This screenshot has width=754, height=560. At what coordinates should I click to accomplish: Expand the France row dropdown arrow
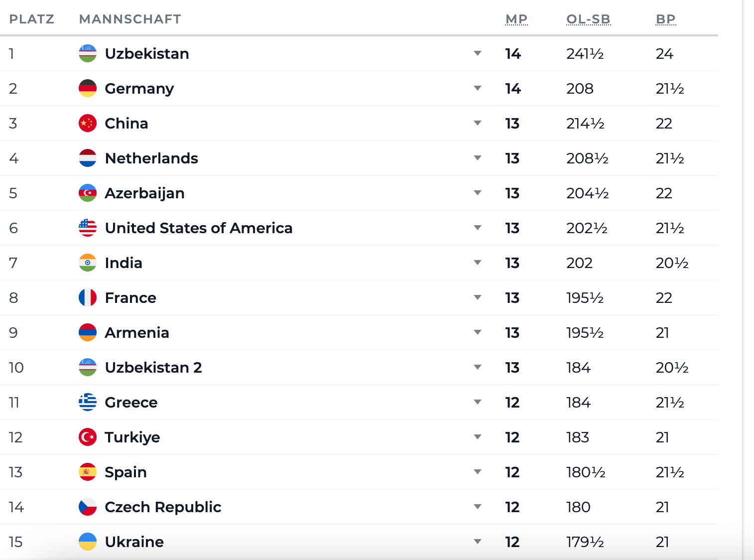click(x=478, y=297)
